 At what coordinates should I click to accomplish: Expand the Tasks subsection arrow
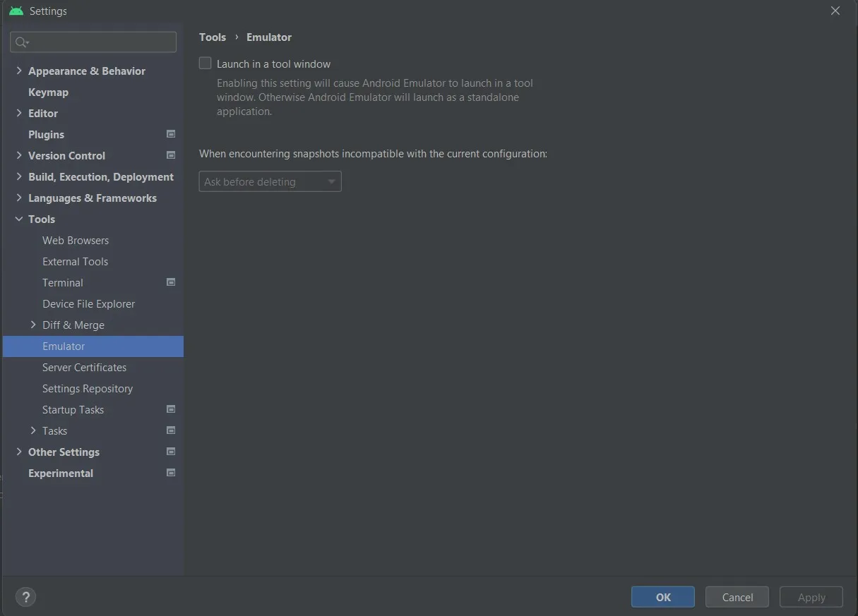pos(33,430)
